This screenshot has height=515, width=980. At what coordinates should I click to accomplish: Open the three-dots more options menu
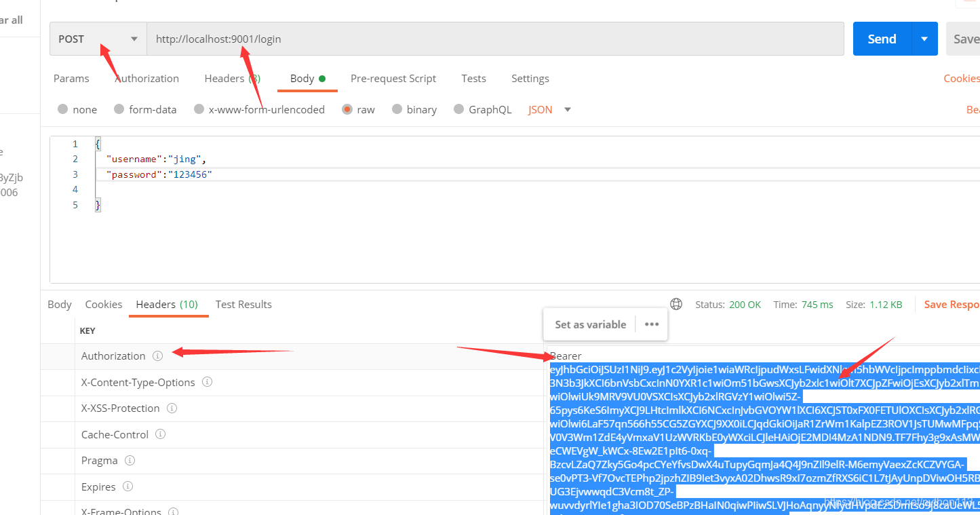[x=652, y=324]
